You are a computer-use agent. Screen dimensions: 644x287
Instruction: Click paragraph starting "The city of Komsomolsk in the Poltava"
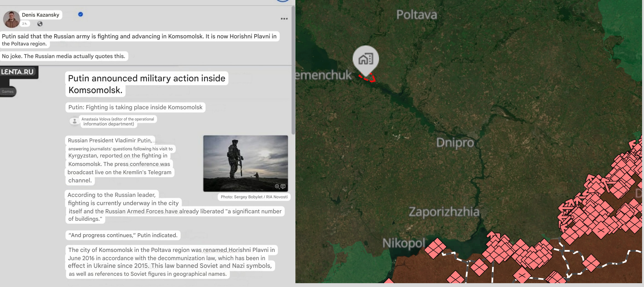click(x=171, y=262)
